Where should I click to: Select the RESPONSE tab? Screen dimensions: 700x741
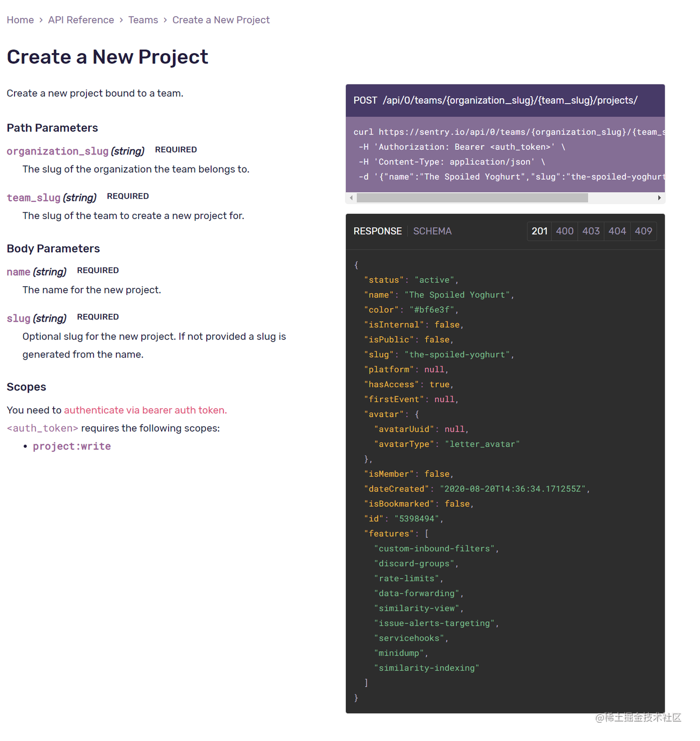[x=377, y=231]
